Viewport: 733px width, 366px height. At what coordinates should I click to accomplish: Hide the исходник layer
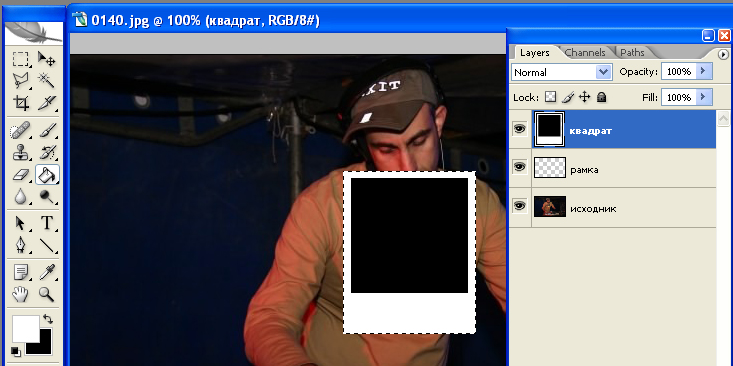520,205
